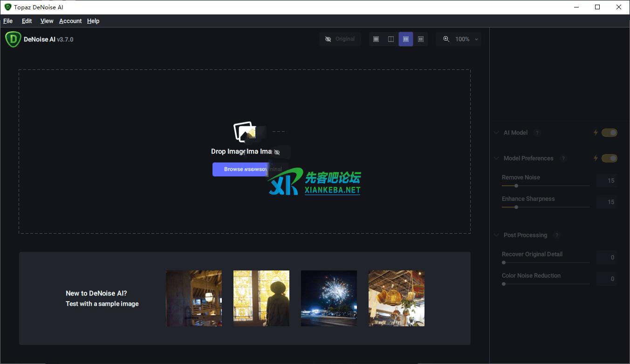The width and height of the screenshot is (630, 364).
Task: Click the zoom magnifier icon
Action: (x=446, y=39)
